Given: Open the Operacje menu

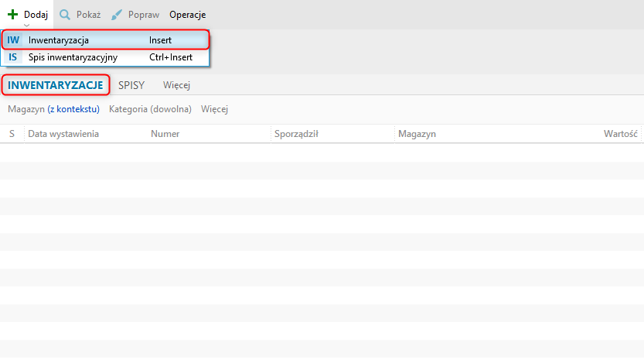Looking at the screenshot, I should (187, 15).
